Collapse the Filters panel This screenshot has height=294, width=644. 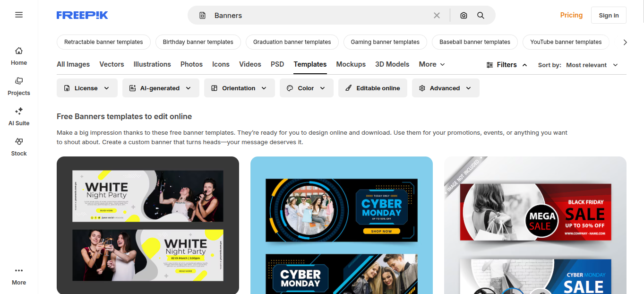coord(506,64)
